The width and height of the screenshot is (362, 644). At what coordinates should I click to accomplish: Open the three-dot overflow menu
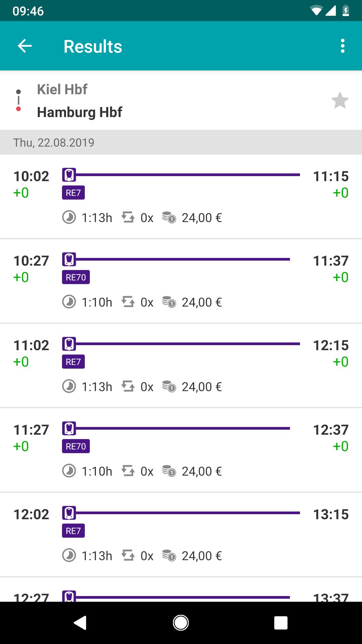[342, 46]
